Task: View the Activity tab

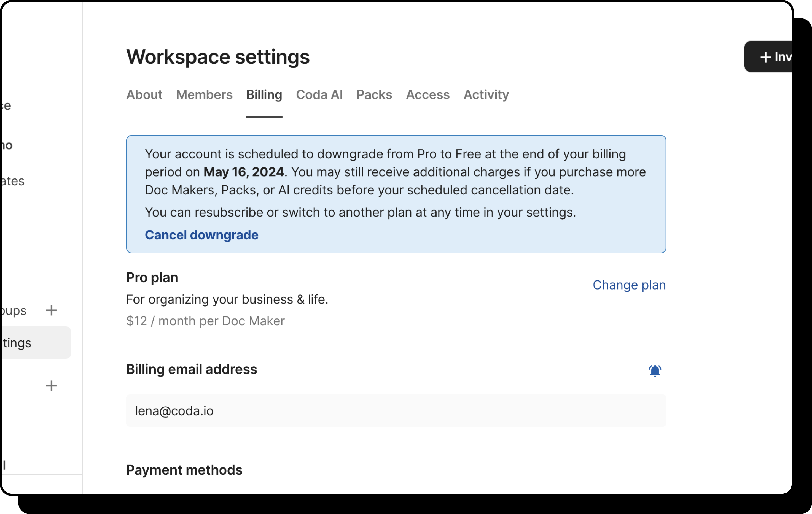Action: click(x=486, y=95)
